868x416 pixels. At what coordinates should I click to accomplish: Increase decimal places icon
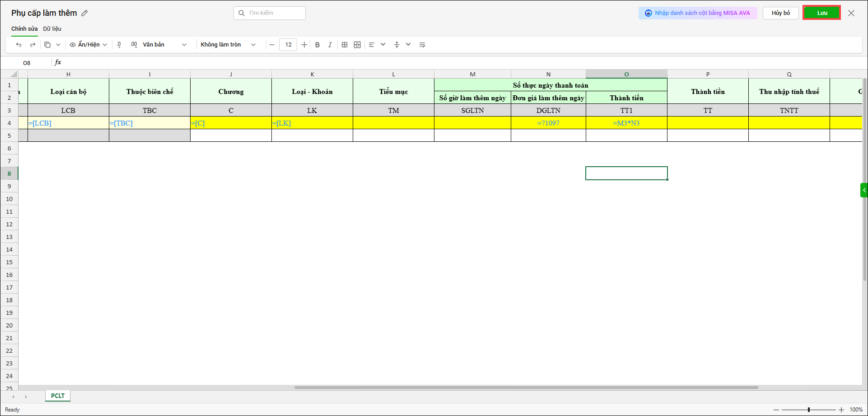[x=134, y=45]
